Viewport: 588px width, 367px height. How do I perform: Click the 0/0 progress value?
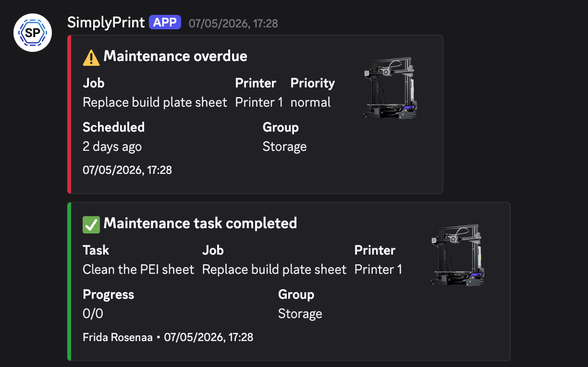93,314
